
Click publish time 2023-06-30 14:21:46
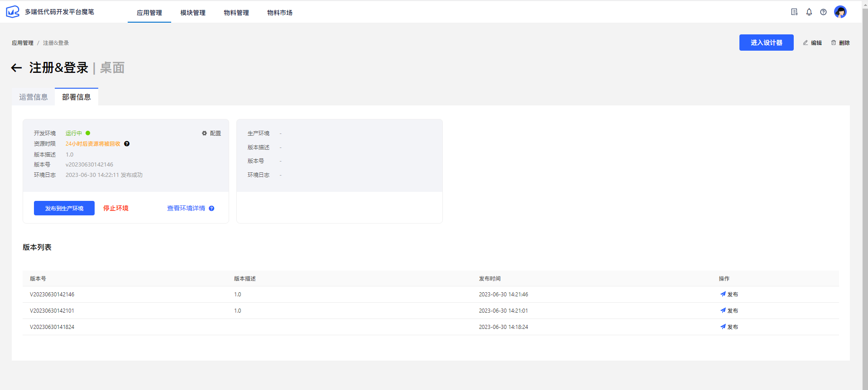(x=504, y=295)
